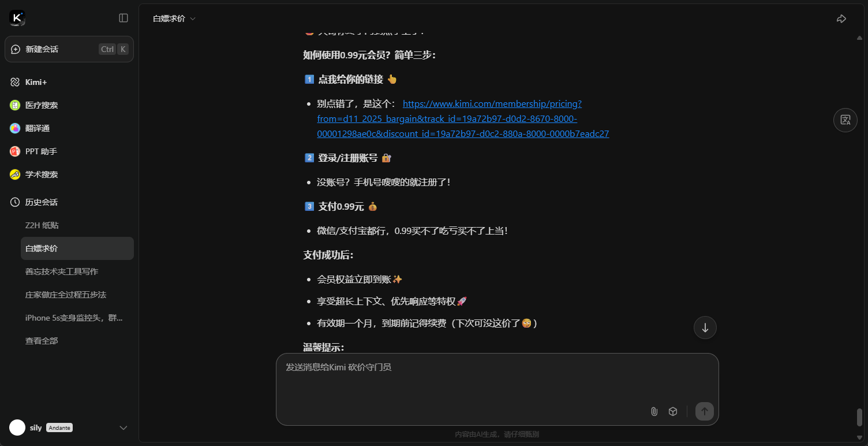Attach a file using the paperclip icon
The width and height of the screenshot is (868, 446).
[654, 411]
